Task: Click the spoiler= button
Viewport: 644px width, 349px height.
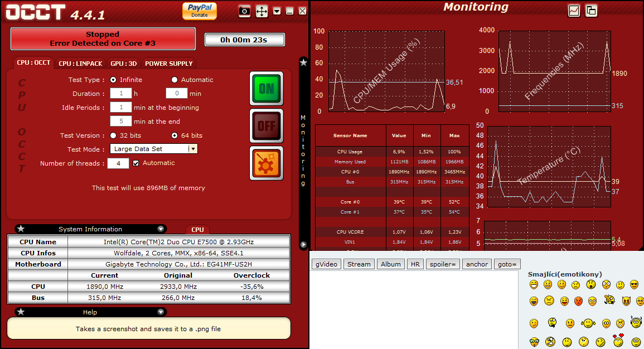Action: point(443,264)
